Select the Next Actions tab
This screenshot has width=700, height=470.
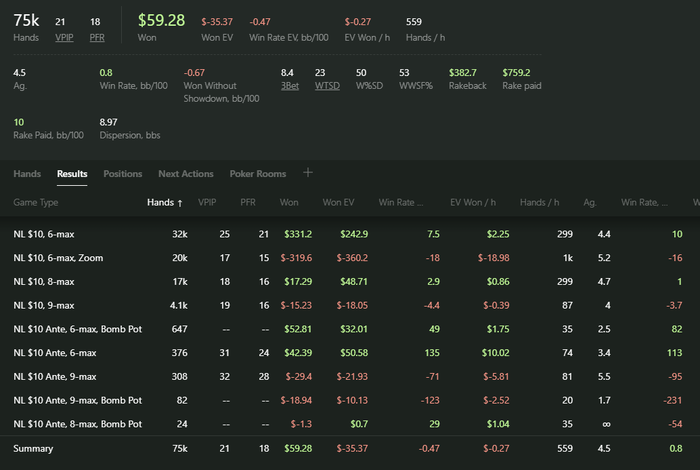coord(186,174)
